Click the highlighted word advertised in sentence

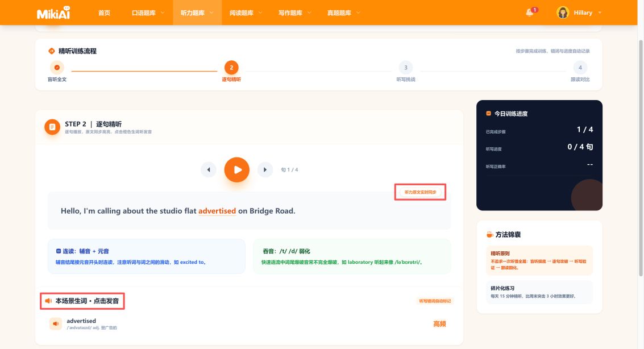[217, 211]
